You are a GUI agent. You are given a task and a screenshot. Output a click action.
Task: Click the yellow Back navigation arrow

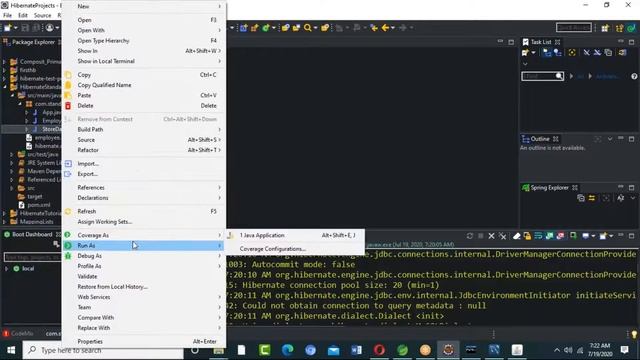pyautogui.click(x=385, y=28)
